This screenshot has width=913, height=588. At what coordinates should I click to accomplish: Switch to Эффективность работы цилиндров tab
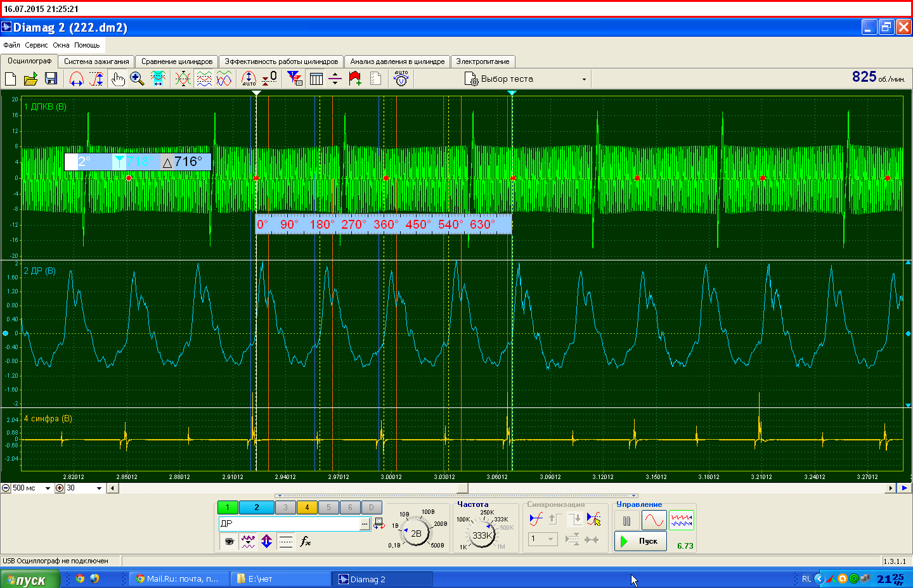tap(282, 61)
